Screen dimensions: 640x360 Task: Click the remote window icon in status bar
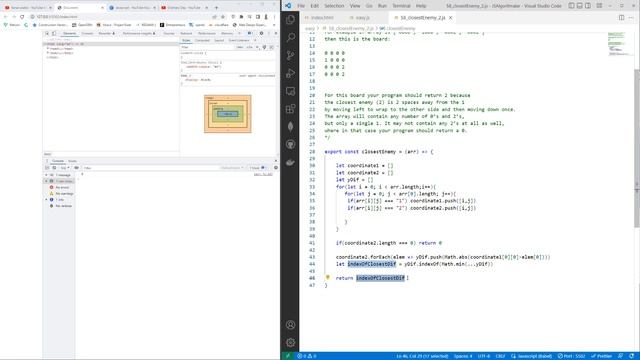(x=288, y=356)
